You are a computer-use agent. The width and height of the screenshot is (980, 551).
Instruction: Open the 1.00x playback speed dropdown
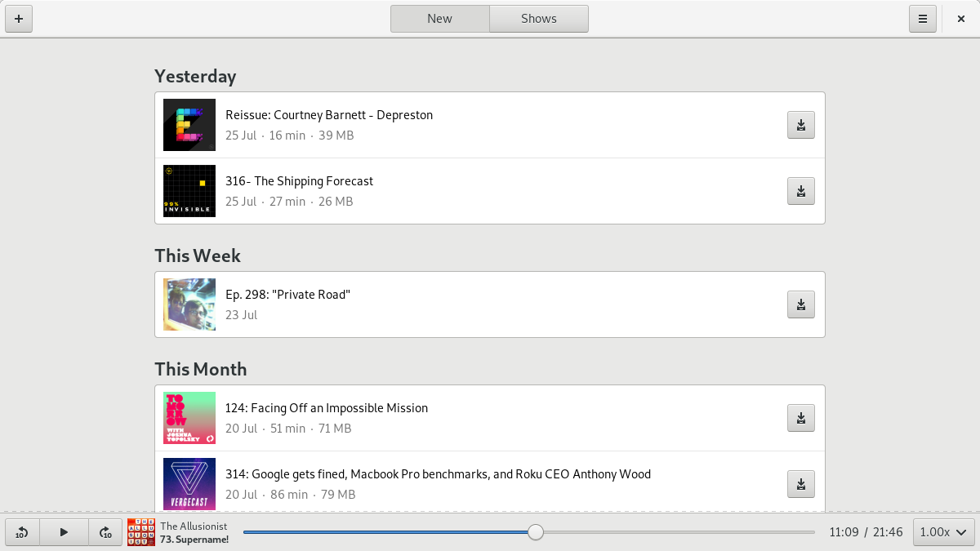point(943,532)
